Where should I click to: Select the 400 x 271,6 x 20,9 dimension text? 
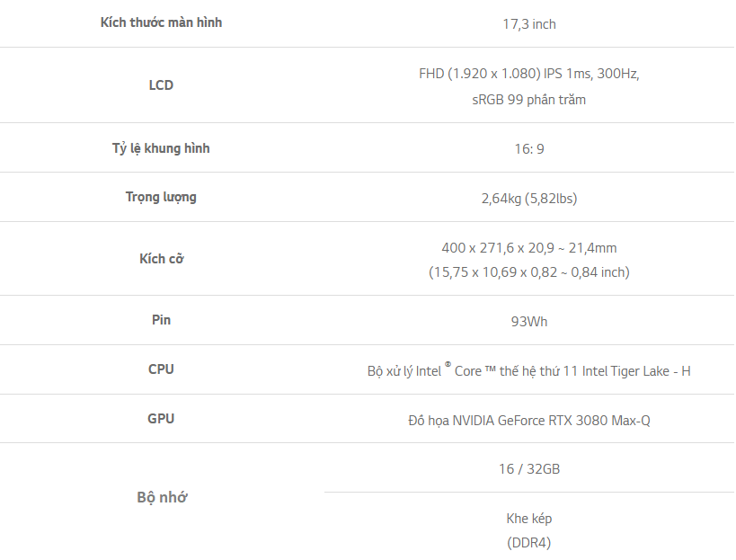click(498, 248)
